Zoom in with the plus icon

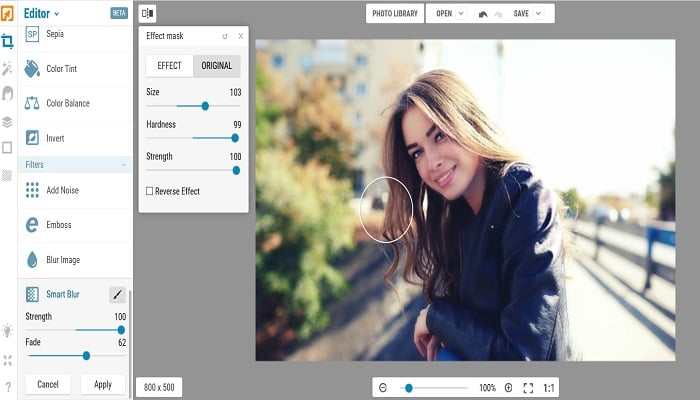pos(508,388)
